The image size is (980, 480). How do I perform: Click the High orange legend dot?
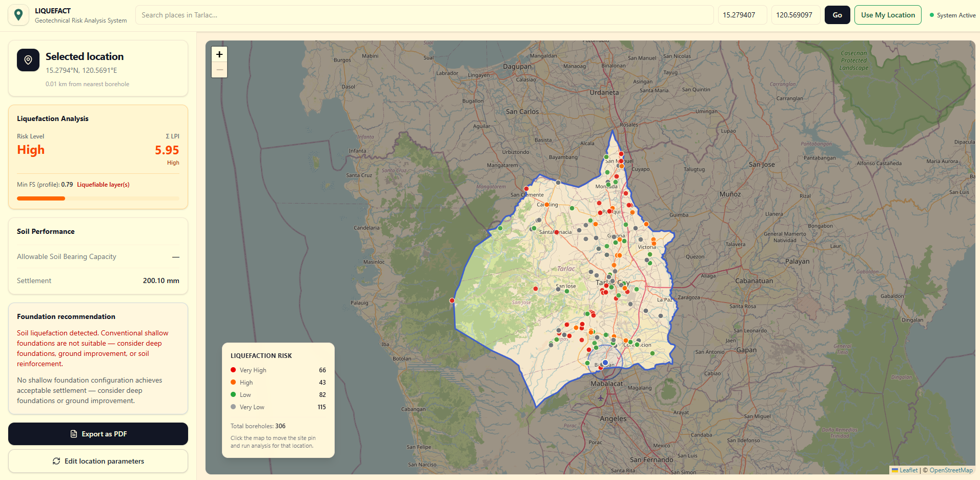click(x=233, y=382)
